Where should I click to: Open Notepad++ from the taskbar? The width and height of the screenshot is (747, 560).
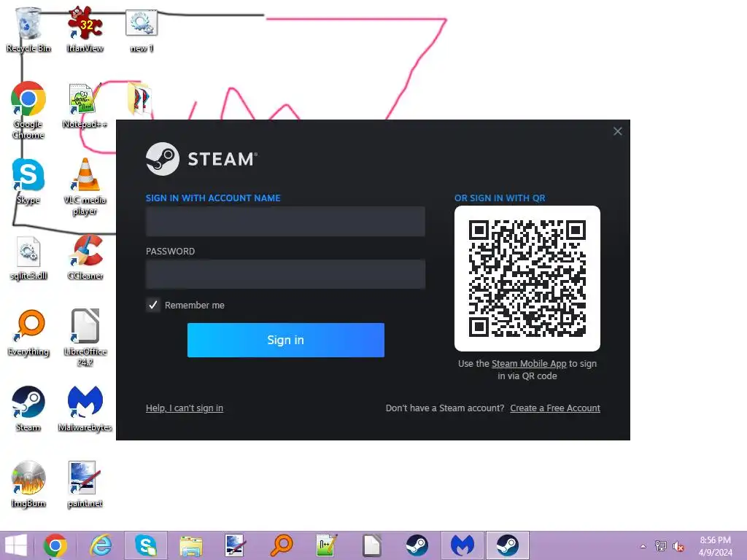pos(326,545)
